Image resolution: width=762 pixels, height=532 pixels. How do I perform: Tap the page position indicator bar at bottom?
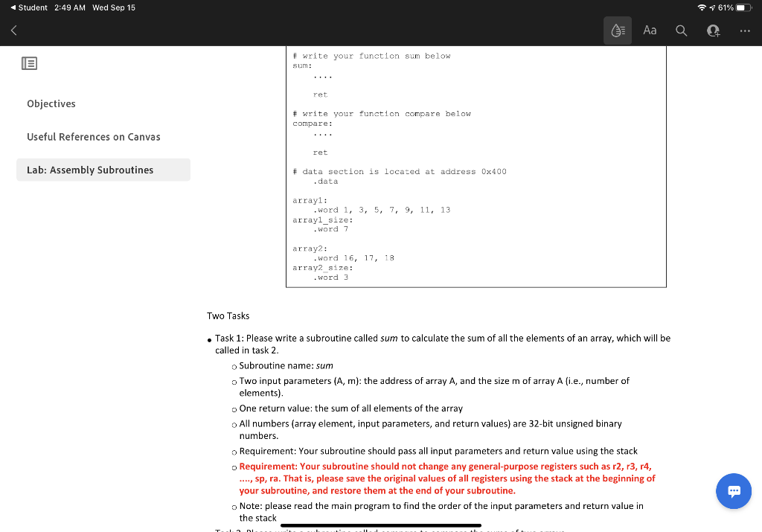[380, 525]
